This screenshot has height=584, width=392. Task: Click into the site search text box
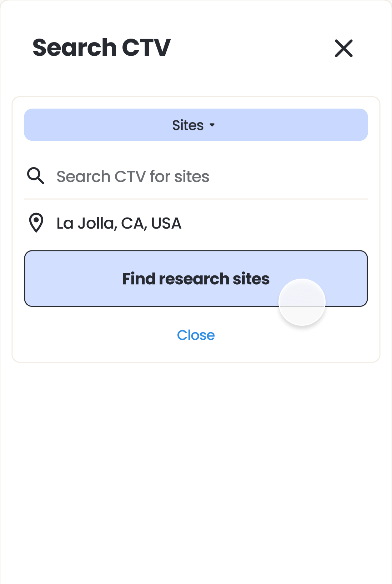click(x=211, y=176)
